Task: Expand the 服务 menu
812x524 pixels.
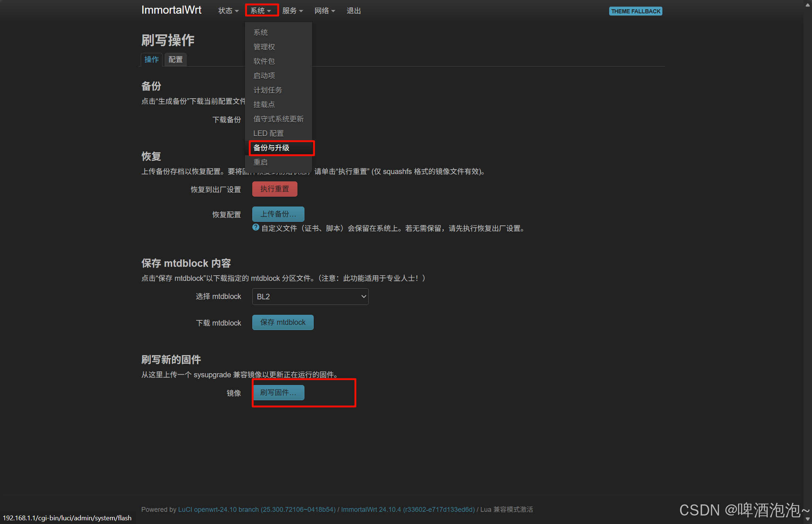Action: [292, 11]
